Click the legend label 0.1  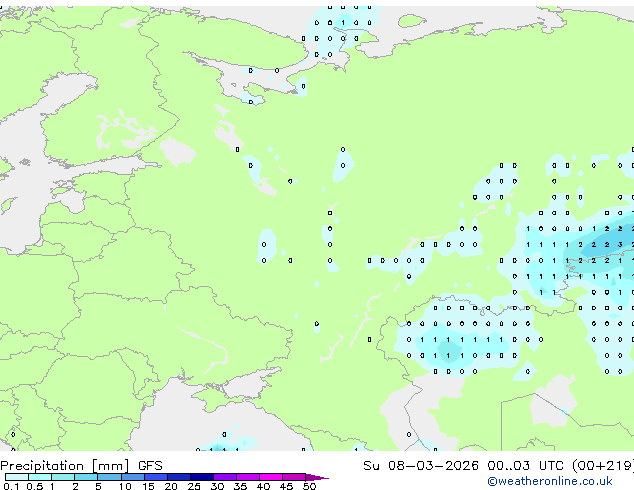(x=11, y=486)
